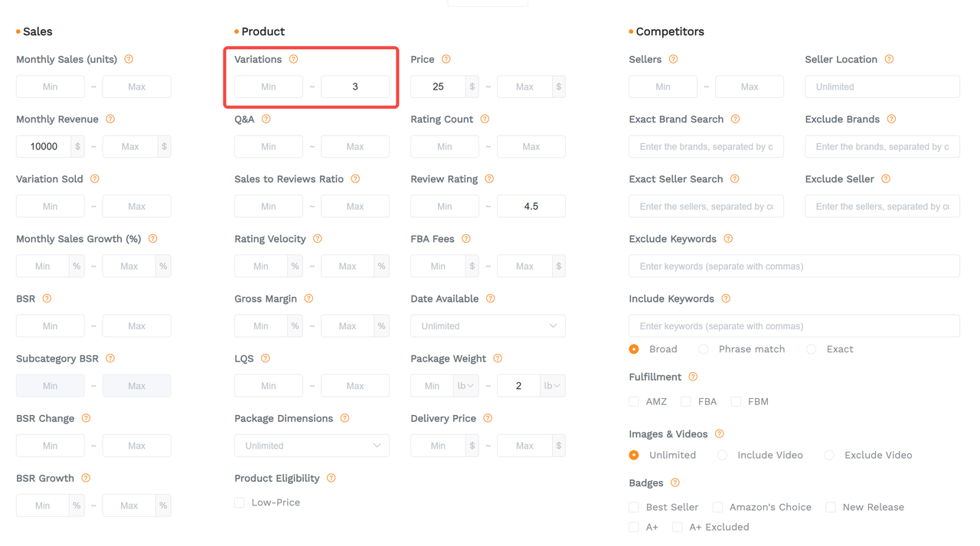Open the max package weight unit dropdown
Viewport: 980px width, 546px height.
coord(553,385)
